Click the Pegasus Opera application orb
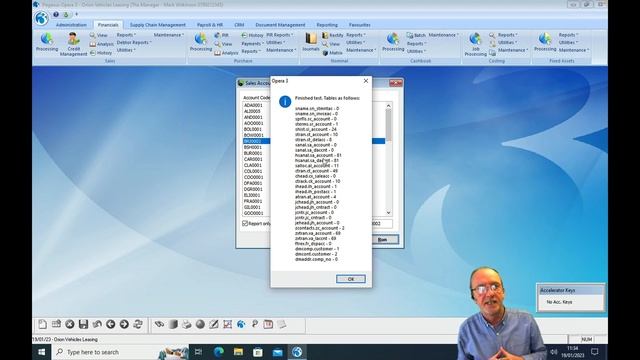The width and height of the screenshot is (640, 360). point(41,18)
